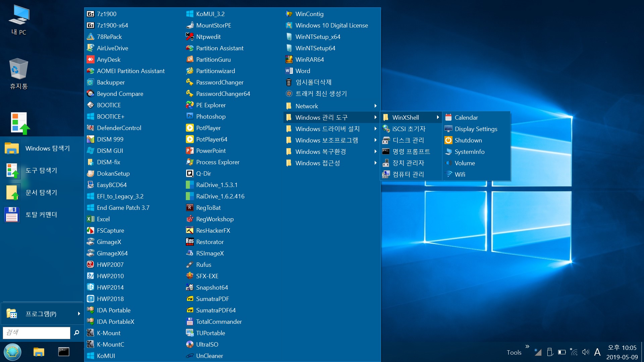644x362 pixels.
Task: Launch AnyDesk from its red icon
Action: pos(91,59)
